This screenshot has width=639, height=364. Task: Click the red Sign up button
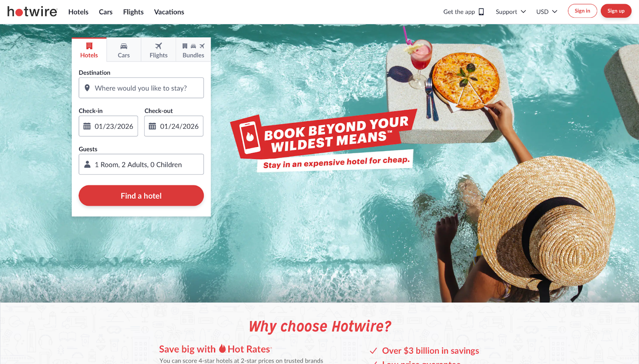(x=616, y=11)
